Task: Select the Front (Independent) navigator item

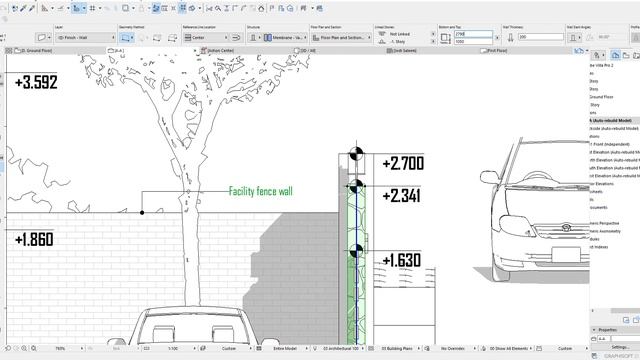Action: coord(610,144)
